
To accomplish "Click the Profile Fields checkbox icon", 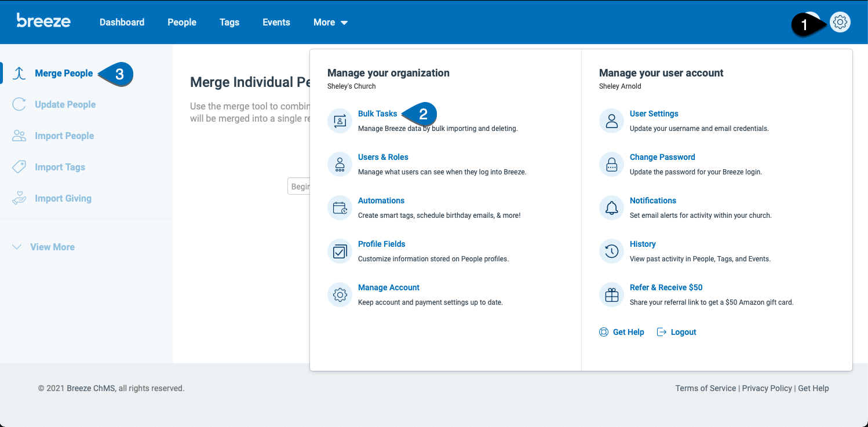I will coord(340,251).
